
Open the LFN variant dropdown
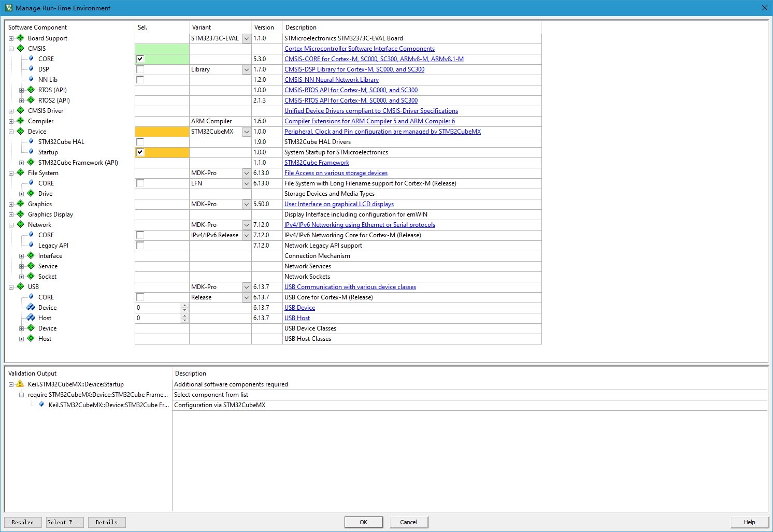pyautogui.click(x=247, y=183)
